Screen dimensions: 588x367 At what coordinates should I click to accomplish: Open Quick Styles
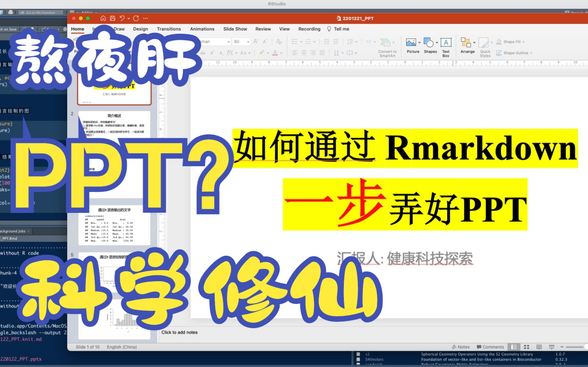click(x=485, y=47)
